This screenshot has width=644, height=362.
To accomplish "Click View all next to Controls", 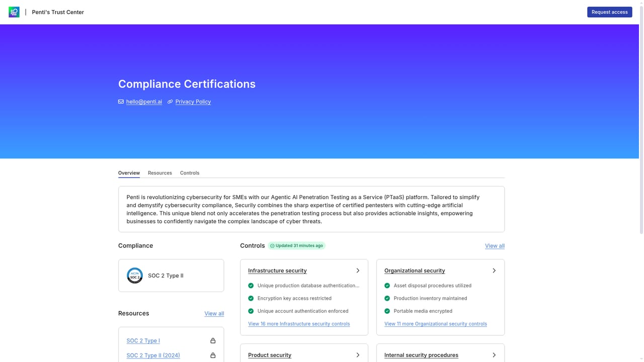I will coord(495,246).
